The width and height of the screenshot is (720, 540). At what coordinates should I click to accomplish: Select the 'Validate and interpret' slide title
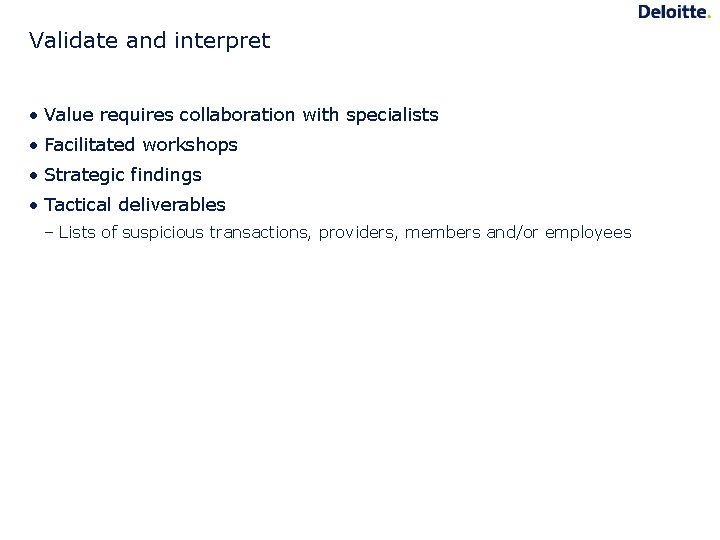click(x=150, y=42)
